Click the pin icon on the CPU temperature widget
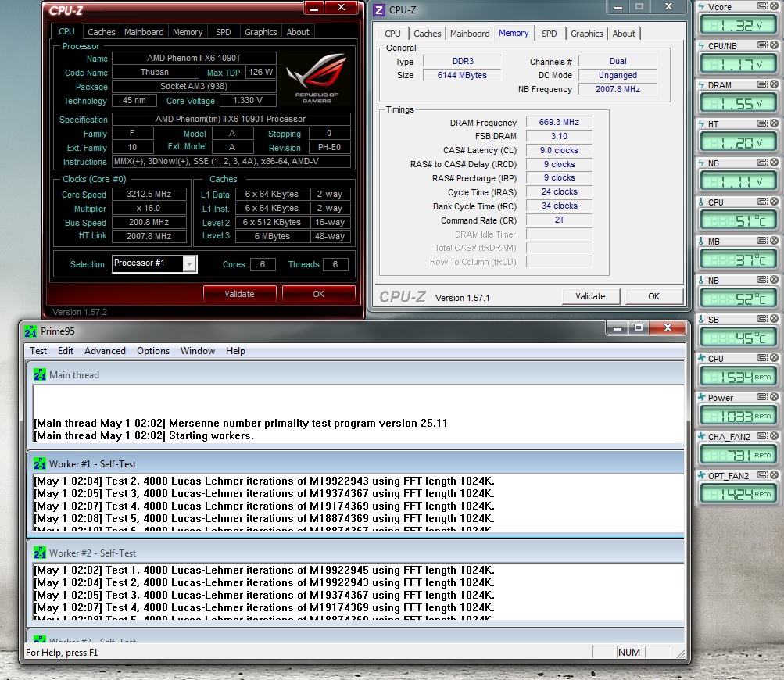The width and height of the screenshot is (784, 680). coord(762,202)
